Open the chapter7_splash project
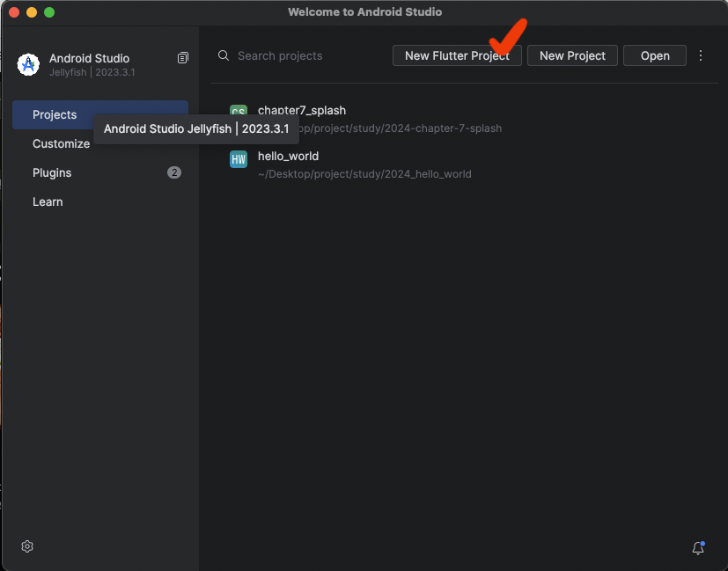Viewport: 728px width, 571px height. pyautogui.click(x=302, y=110)
